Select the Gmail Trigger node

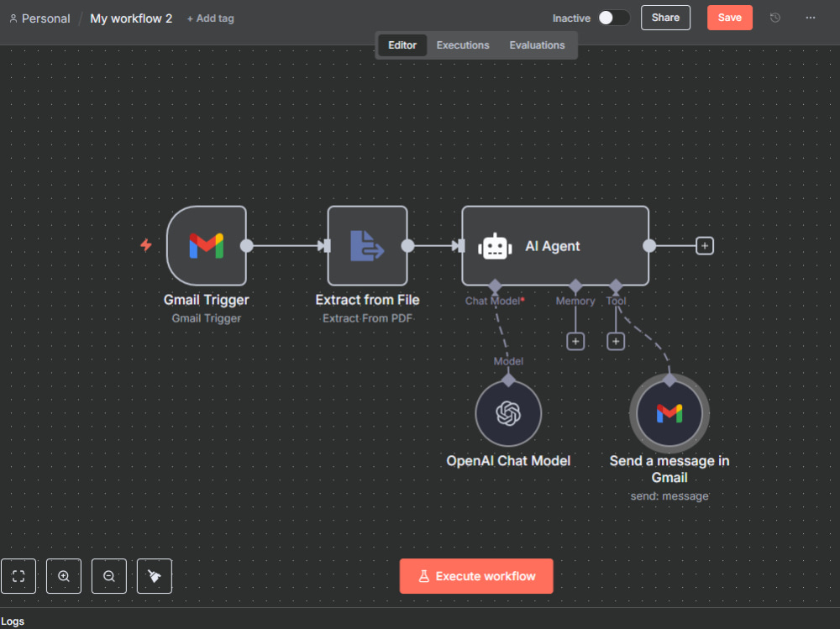207,245
